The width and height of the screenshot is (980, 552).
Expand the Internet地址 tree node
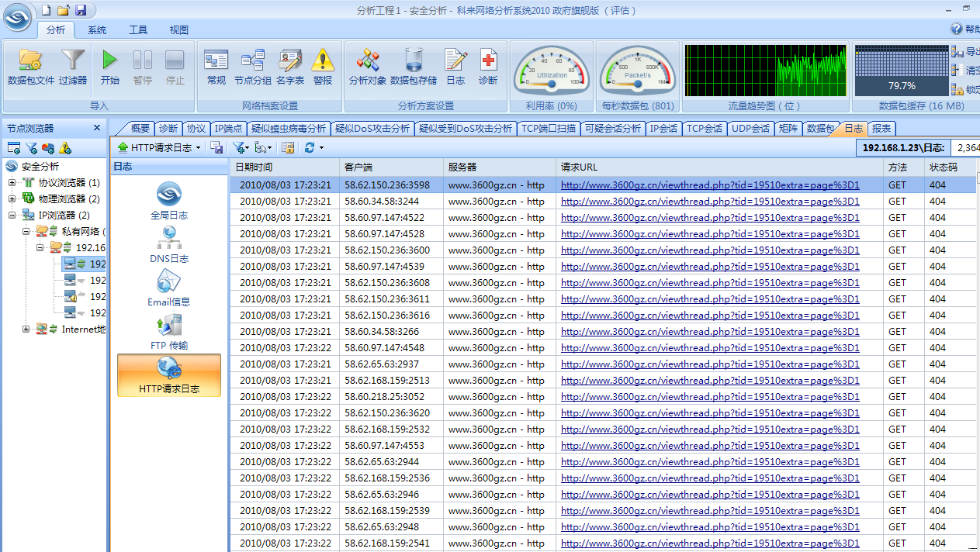pos(26,329)
